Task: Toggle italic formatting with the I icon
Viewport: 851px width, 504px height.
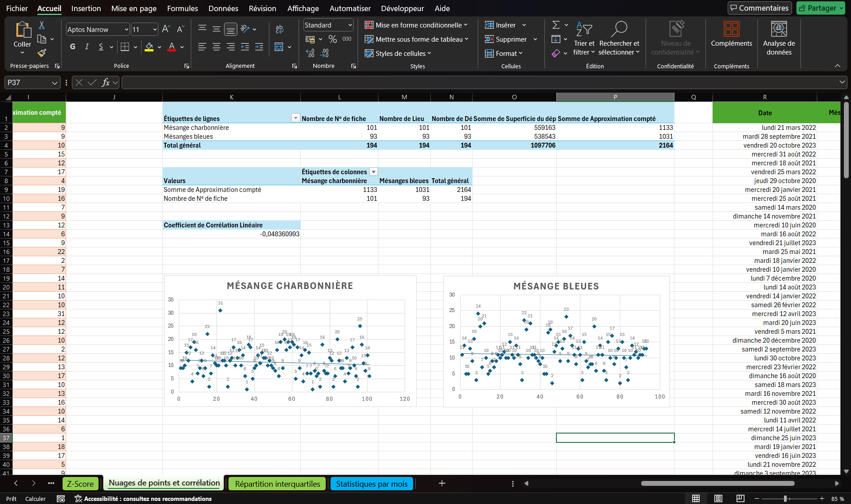Action: [87, 47]
